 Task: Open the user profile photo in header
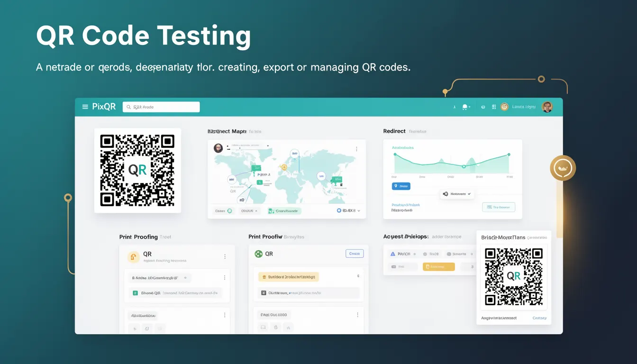547,107
